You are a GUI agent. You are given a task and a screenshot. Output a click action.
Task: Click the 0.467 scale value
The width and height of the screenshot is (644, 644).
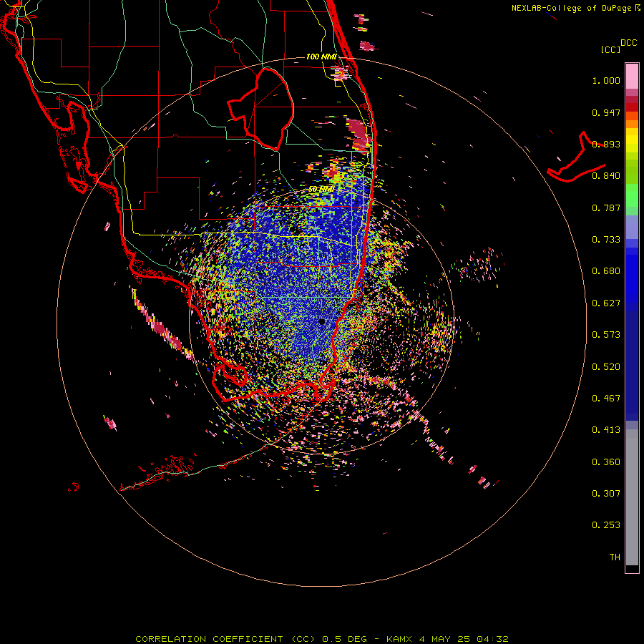[x=606, y=399]
